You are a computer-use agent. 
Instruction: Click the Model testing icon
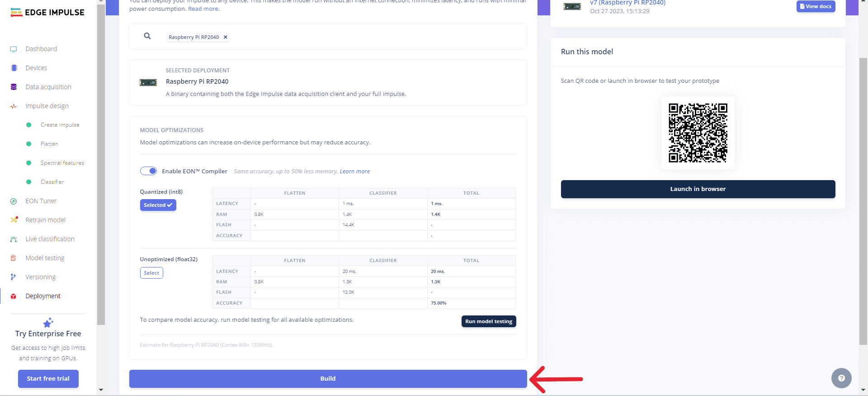pyautogui.click(x=14, y=258)
